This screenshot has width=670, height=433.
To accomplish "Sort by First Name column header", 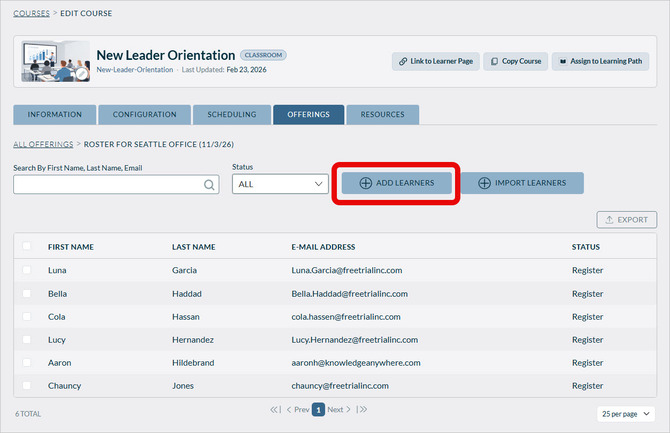I will (x=71, y=247).
